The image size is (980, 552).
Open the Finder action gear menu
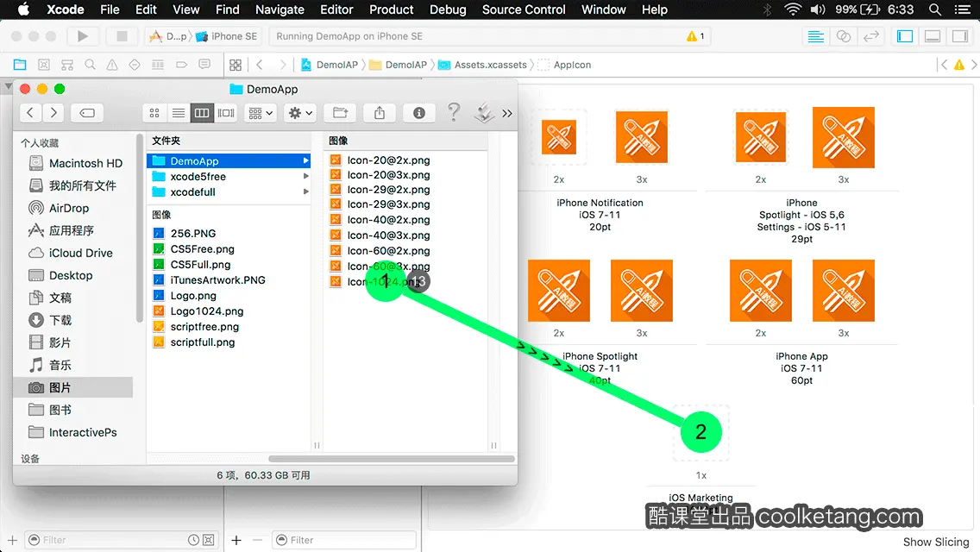coord(299,113)
